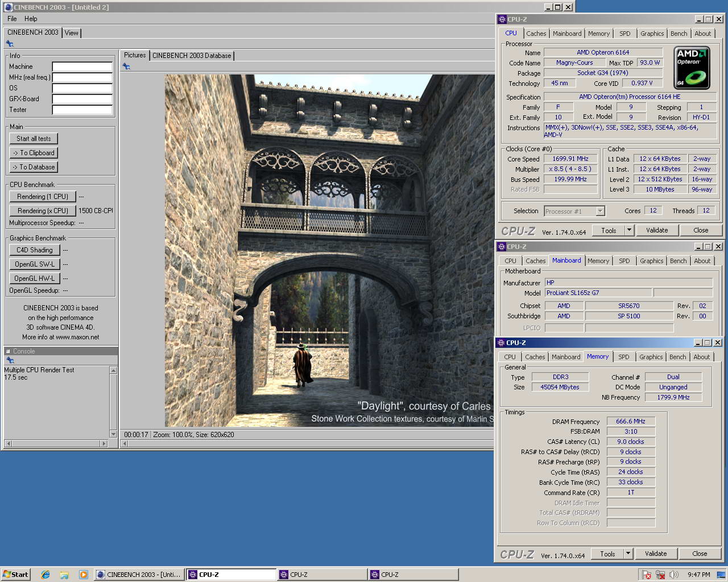This screenshot has height=582, width=728.
Task: Open Caches tab in top CPU-Z window
Action: point(536,34)
